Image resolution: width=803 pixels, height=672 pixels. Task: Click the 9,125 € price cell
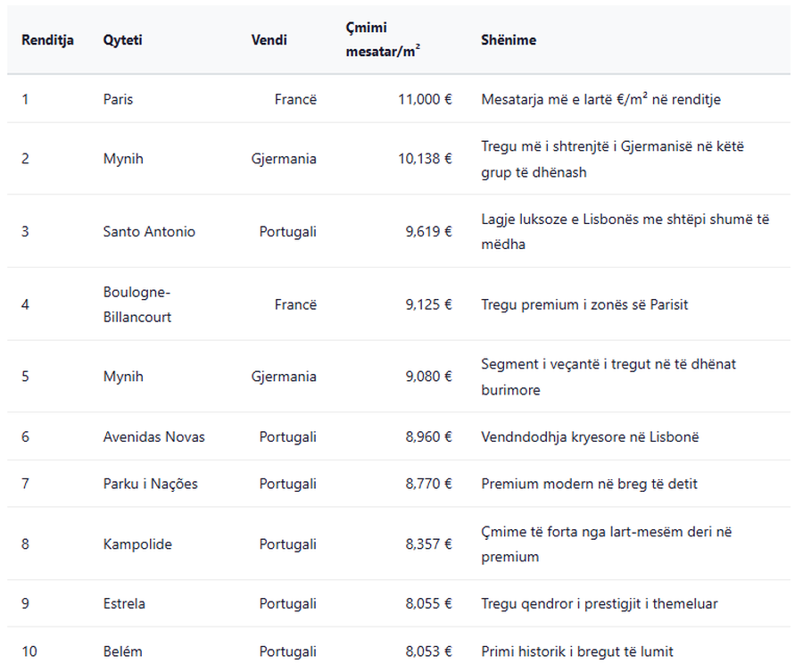pos(428,304)
